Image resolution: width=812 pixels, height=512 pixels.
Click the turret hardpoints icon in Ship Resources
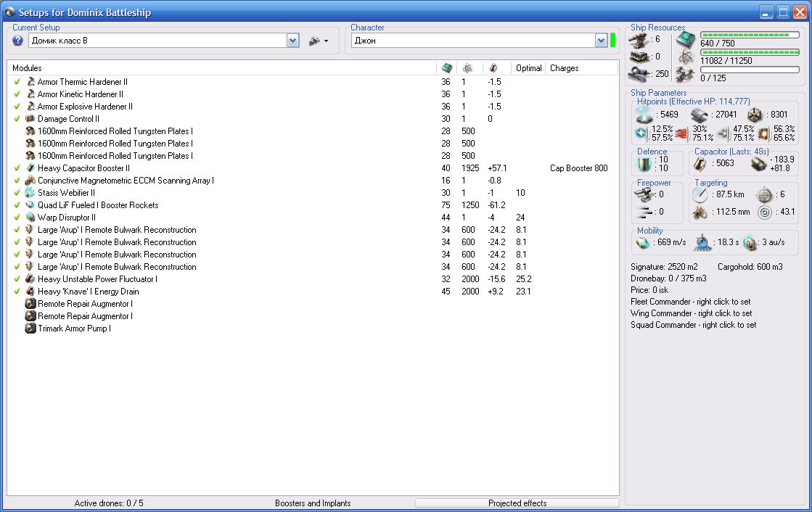pyautogui.click(x=639, y=40)
